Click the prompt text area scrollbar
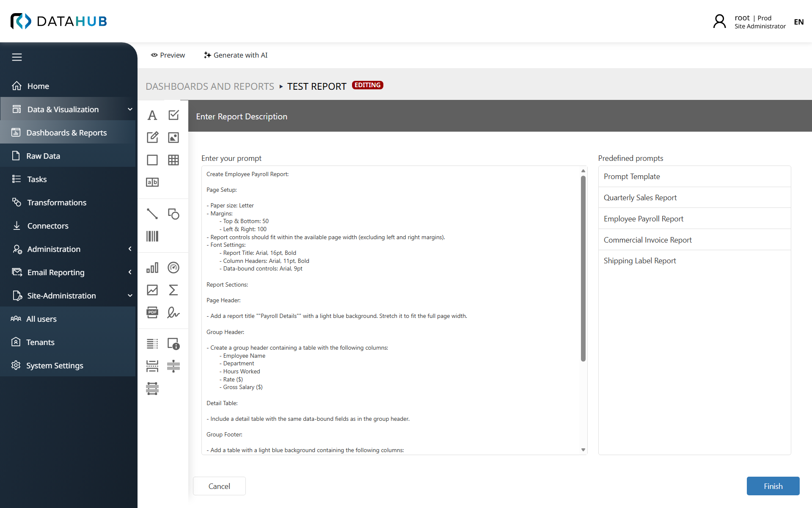The image size is (812, 508). coord(583,268)
